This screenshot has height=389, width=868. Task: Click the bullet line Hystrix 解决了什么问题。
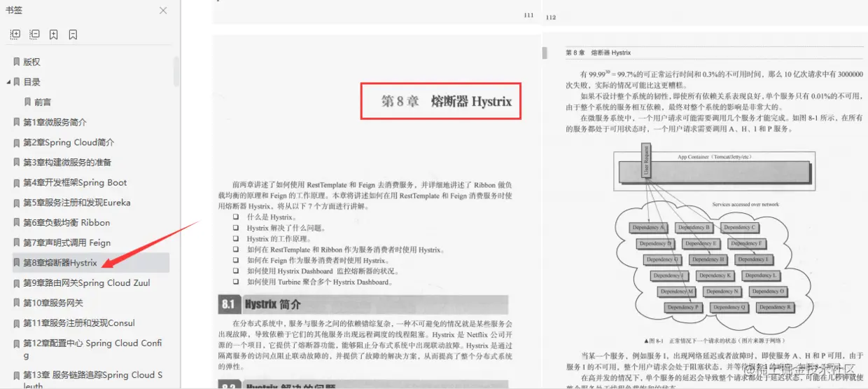pos(286,228)
